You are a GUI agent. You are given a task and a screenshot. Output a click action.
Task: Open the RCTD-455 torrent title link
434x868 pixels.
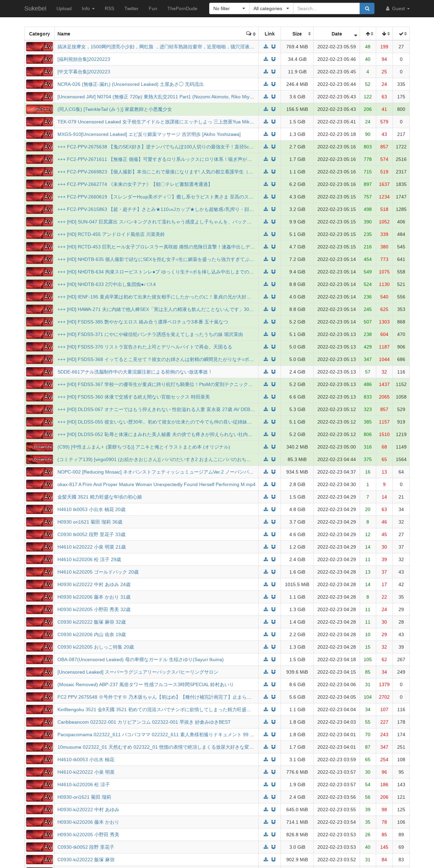tap(111, 234)
